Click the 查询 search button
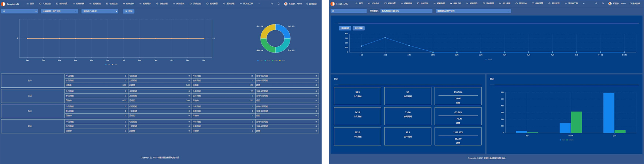 point(129,11)
